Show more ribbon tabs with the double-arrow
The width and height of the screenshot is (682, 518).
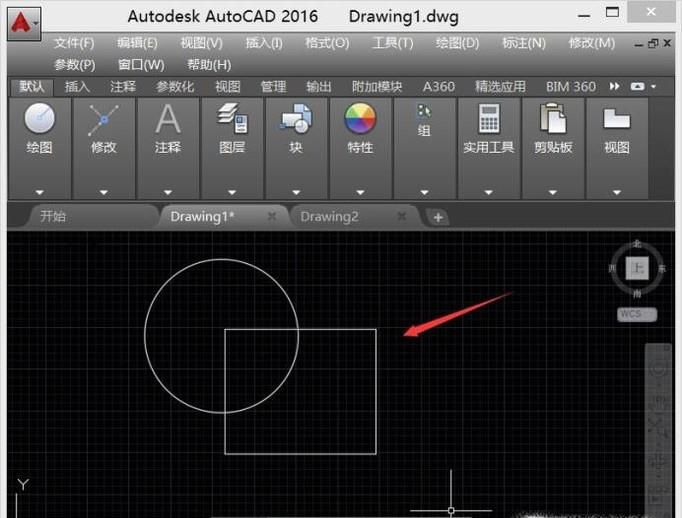pos(615,87)
